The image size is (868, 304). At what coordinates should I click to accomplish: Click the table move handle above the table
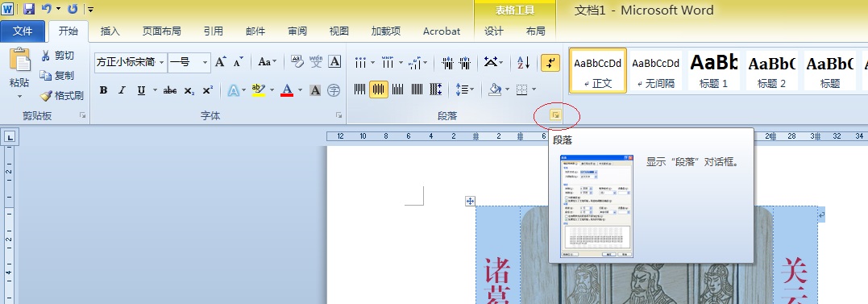tap(470, 201)
